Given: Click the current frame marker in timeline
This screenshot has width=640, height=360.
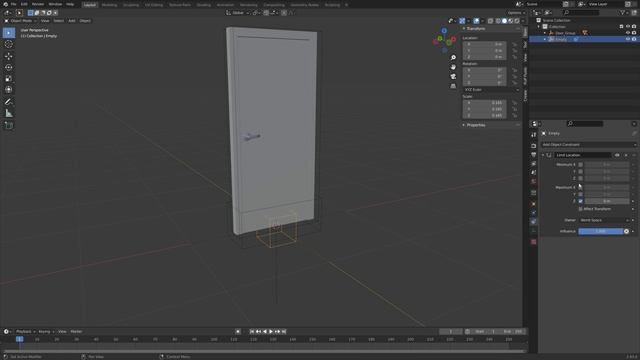Looking at the screenshot, I should point(19,339).
